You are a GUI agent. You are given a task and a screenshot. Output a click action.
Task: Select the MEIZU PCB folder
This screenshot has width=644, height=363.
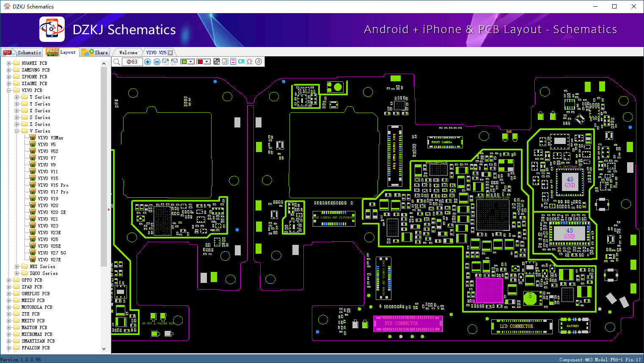[33, 300]
